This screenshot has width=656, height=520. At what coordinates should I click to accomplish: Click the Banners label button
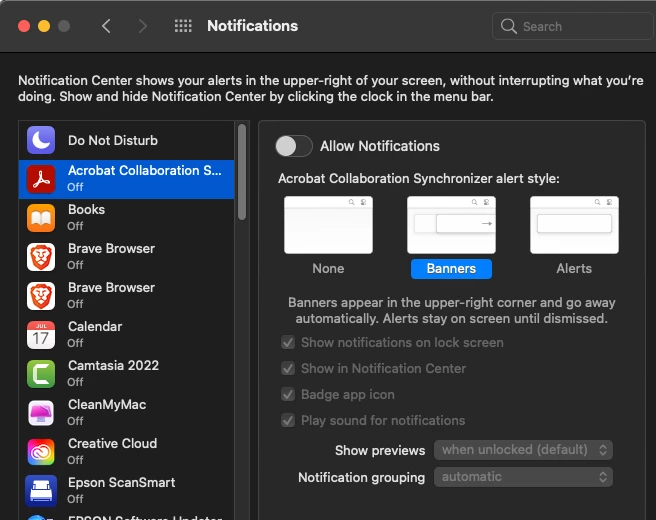[451, 269]
